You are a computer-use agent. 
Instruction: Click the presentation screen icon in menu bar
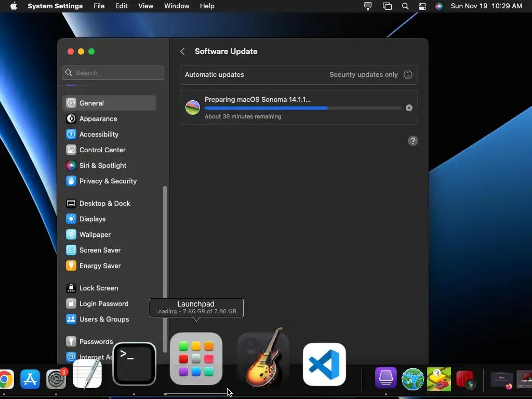point(368,6)
